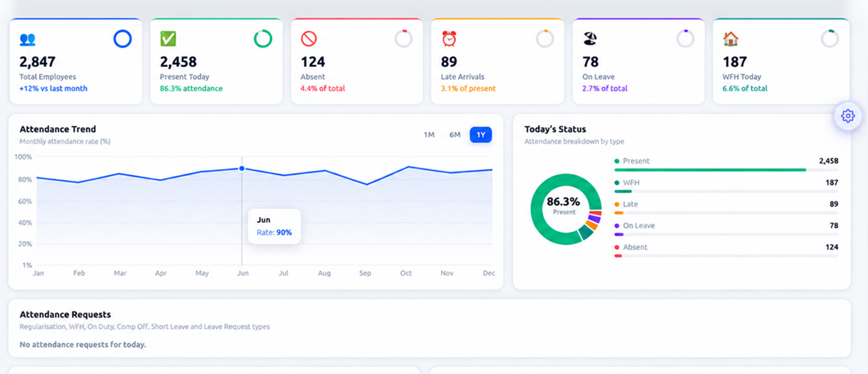868x374 pixels.
Task: Click the blue ring on Total Employees card
Action: point(123,39)
